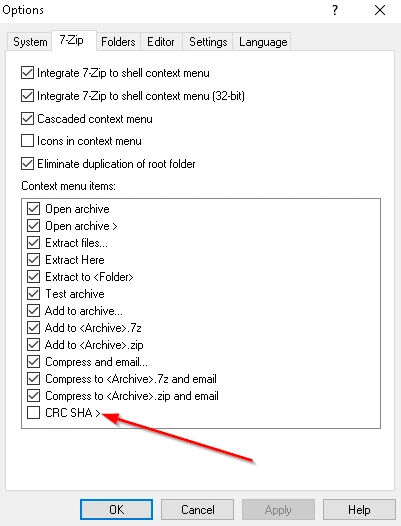
Task: Uncheck Add to archive... item
Action: click(34, 311)
